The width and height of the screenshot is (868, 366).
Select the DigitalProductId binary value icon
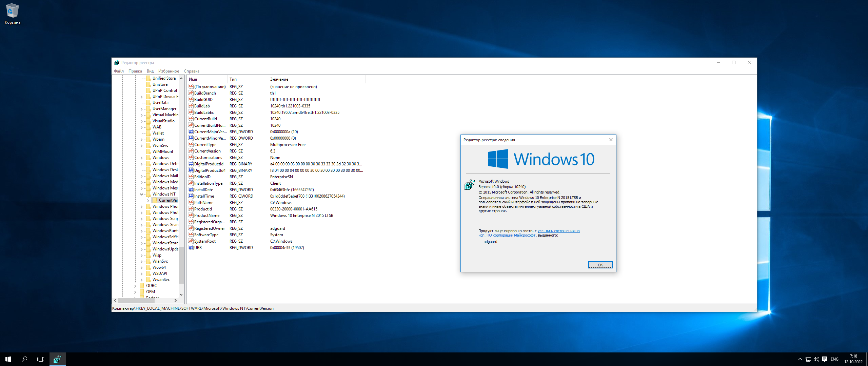(191, 164)
